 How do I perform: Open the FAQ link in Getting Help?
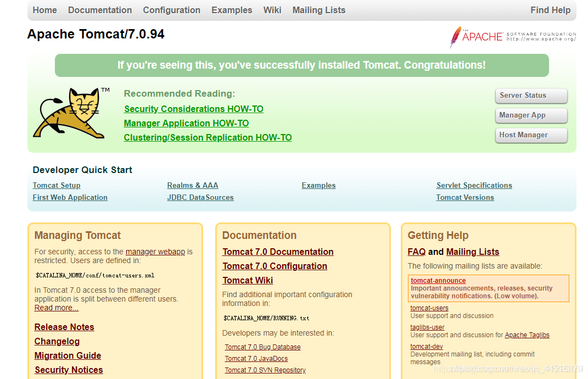417,252
